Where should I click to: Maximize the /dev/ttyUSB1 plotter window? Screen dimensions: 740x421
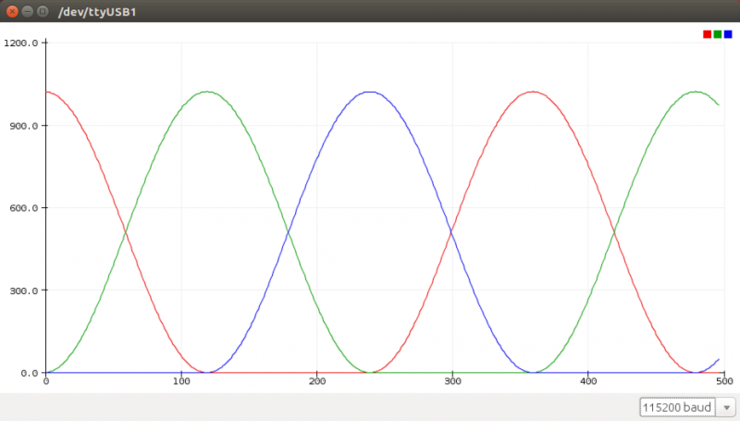pyautogui.click(x=42, y=11)
